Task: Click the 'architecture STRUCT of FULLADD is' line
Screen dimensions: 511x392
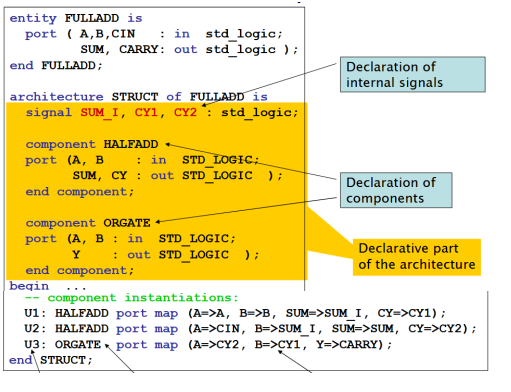Action: click(139, 97)
